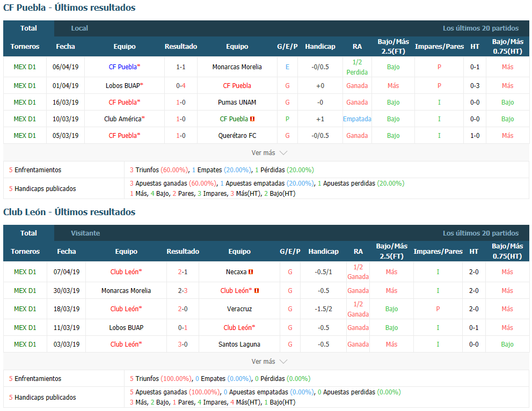532x411 pixels.
Task: Switch to Local tab for CF Puebla
Action: (x=79, y=28)
